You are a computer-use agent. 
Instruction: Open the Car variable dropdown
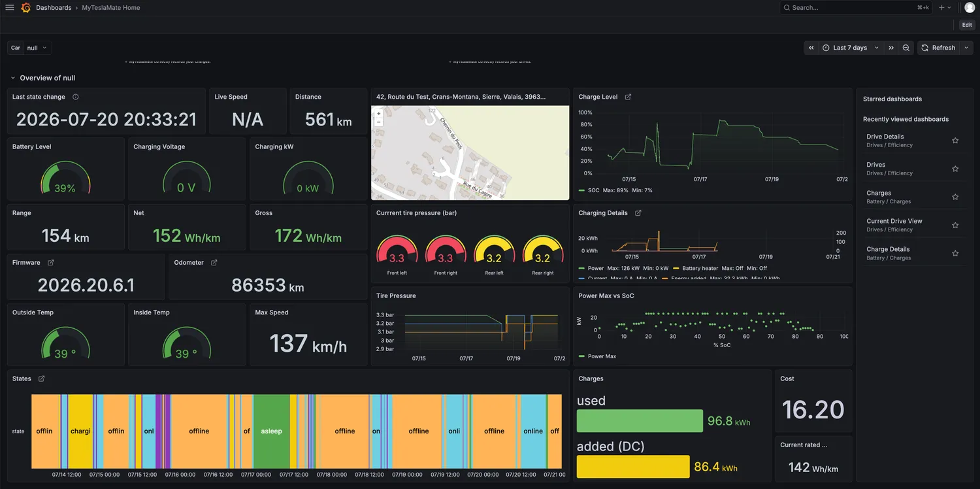37,48
